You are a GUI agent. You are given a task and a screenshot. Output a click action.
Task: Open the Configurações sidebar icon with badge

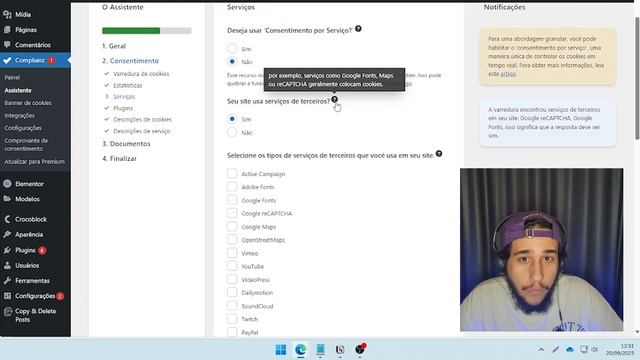[x=7, y=296]
